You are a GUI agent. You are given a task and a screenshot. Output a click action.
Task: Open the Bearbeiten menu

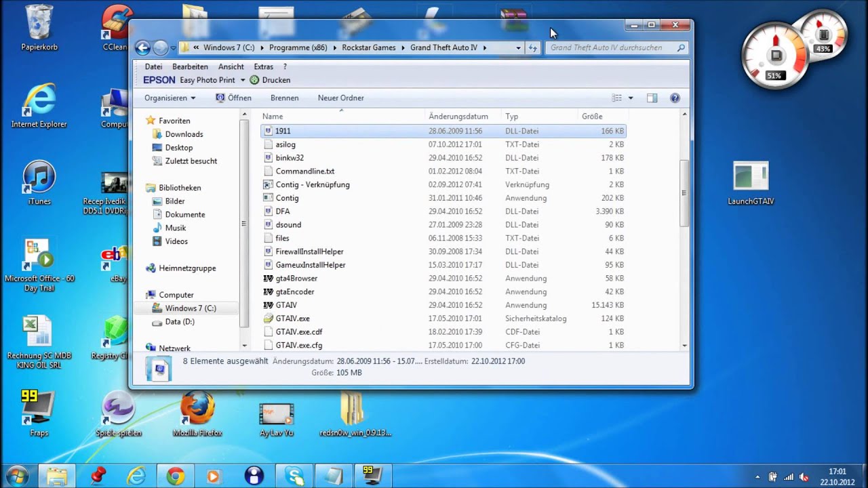pyautogui.click(x=190, y=66)
